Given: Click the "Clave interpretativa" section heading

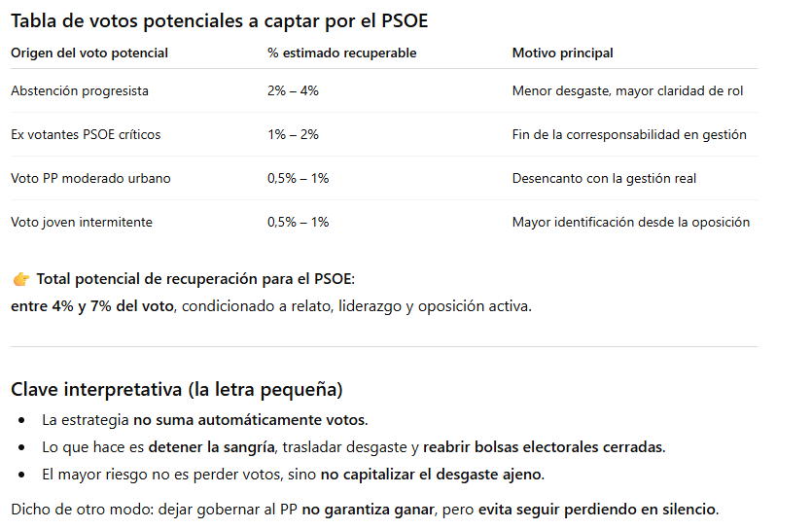Looking at the screenshot, I should coord(176,390).
